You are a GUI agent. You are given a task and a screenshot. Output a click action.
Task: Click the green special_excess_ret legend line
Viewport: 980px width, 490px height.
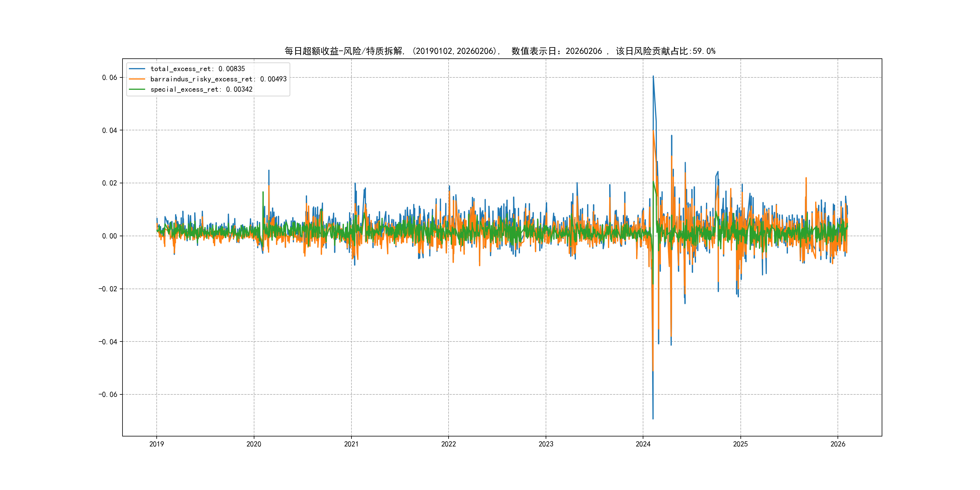(137, 90)
